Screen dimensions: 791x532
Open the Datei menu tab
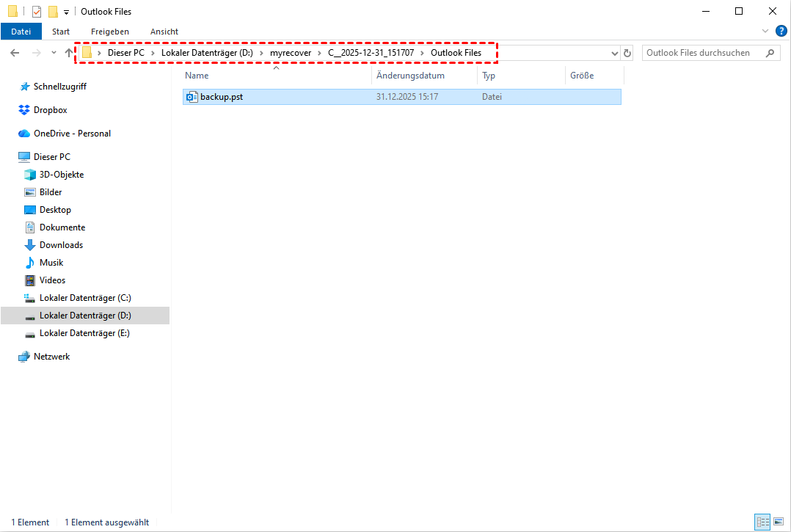(21, 32)
